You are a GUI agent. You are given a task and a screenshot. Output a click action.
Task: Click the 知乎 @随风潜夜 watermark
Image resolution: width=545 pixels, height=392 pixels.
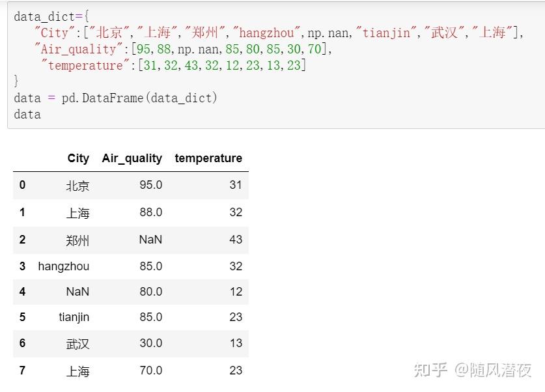click(472, 370)
